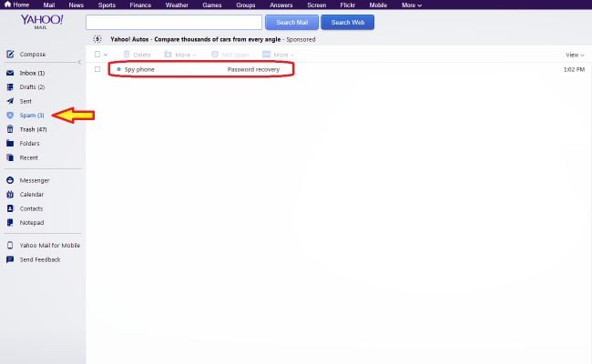The width and height of the screenshot is (592, 364).
Task: Open Weather in top navigation
Action: 177,5
